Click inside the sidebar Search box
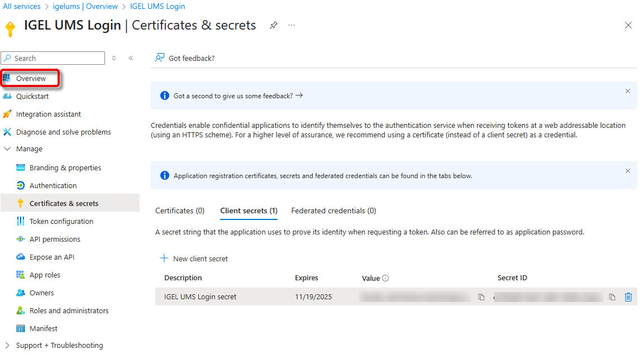This screenshot has height=359, width=644. coord(53,58)
